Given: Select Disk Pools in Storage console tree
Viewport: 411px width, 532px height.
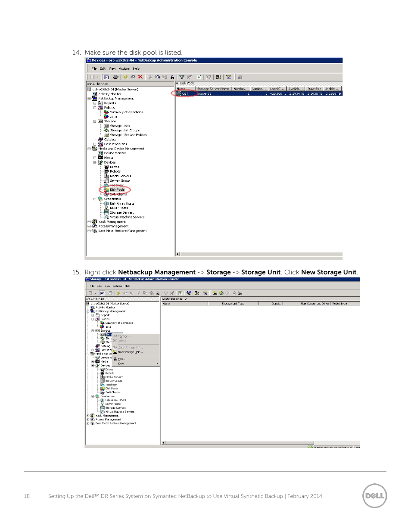Looking at the screenshot, I should (x=112, y=389).
